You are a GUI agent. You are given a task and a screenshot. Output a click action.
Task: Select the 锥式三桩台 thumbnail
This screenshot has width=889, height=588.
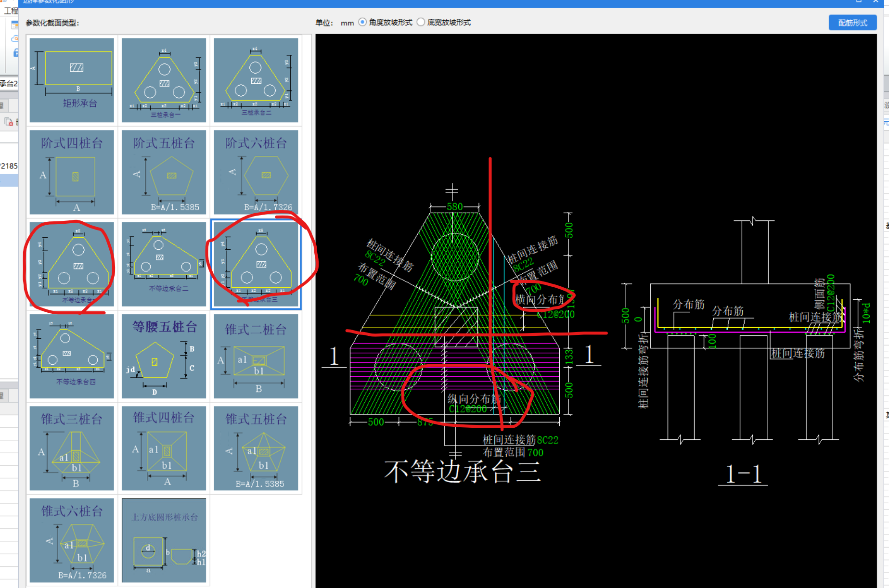tap(72, 447)
